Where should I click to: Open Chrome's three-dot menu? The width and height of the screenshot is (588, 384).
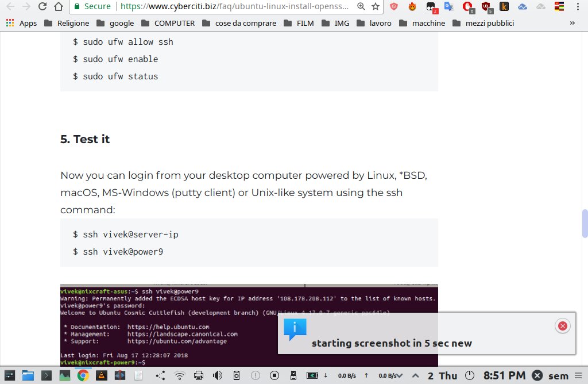[x=578, y=6]
